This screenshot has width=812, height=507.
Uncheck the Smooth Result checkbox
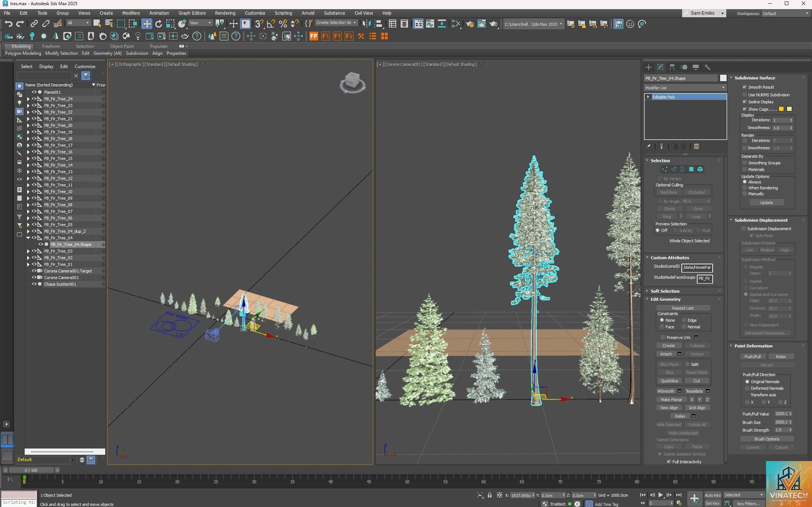coord(745,87)
